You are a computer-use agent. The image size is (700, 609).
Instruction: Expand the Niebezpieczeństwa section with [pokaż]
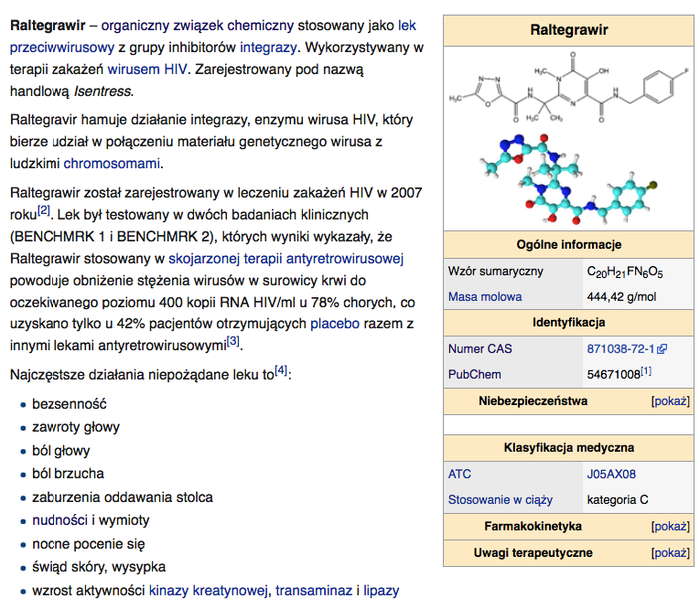[671, 401]
